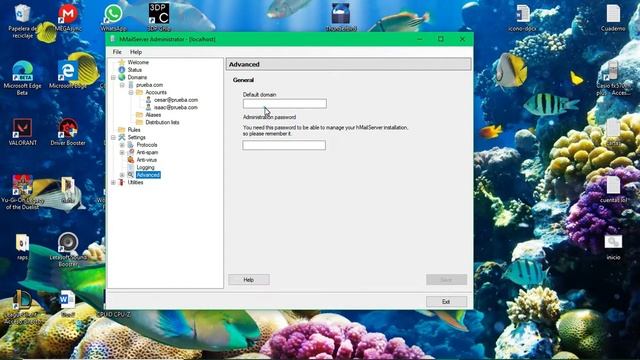
Task: Click the Utilities toolbox icon
Action: [122, 182]
